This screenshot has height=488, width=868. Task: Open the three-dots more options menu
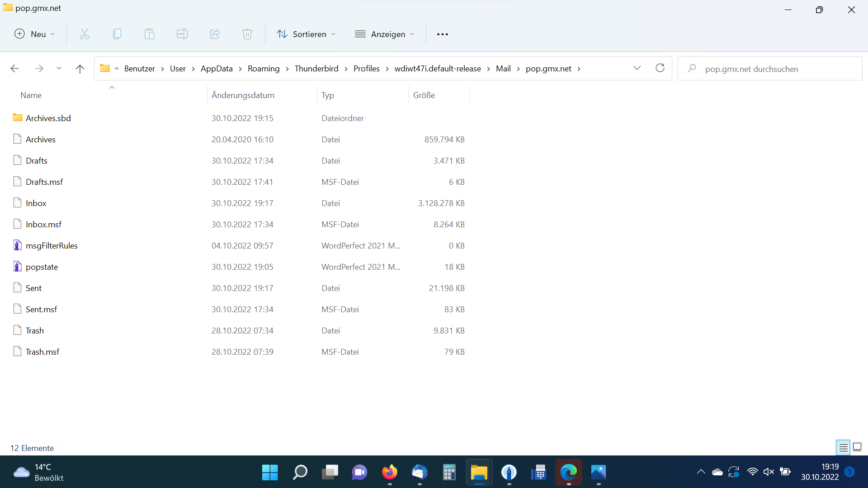coord(443,34)
